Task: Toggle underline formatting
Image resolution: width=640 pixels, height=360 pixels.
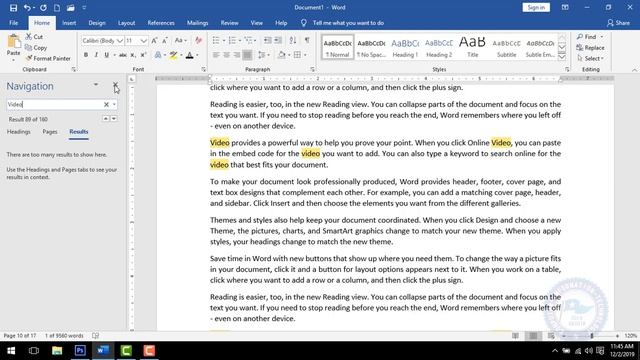Action: click(107, 55)
